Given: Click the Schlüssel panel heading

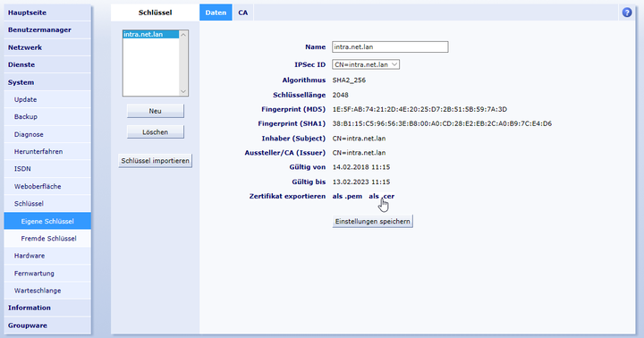Looking at the screenshot, I should 156,13.
